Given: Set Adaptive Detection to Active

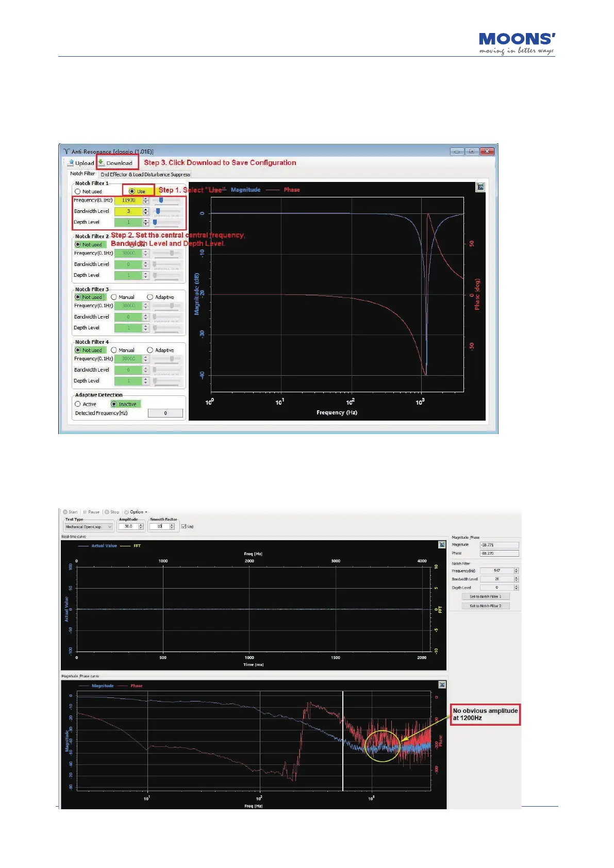Looking at the screenshot, I should 78,404.
